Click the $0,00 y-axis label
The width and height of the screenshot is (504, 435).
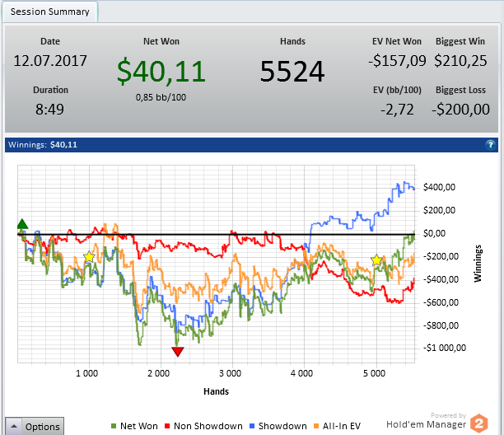(434, 233)
